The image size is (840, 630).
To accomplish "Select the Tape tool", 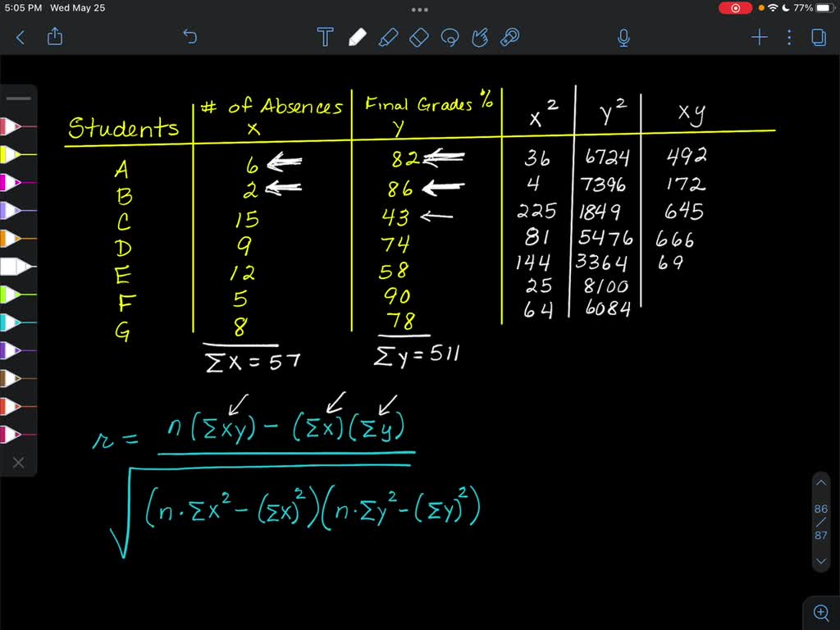I will 510,37.
